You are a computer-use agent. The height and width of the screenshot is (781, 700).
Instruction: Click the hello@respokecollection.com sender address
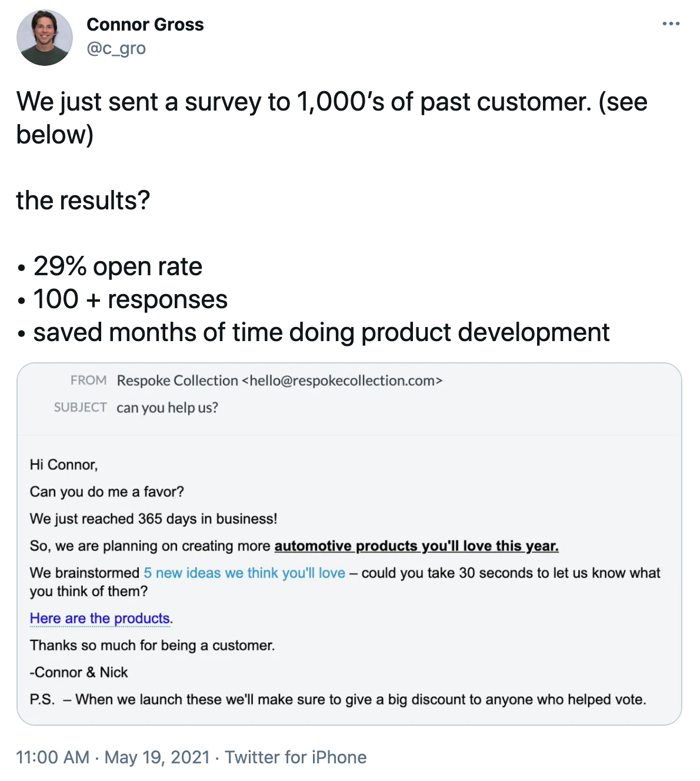point(342,381)
